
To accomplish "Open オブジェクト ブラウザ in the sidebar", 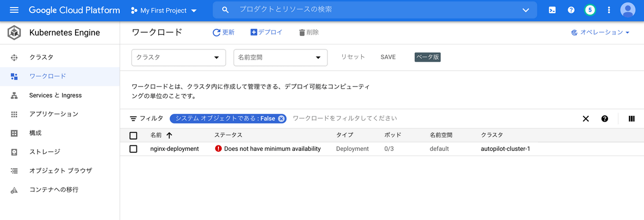I will point(60,171).
